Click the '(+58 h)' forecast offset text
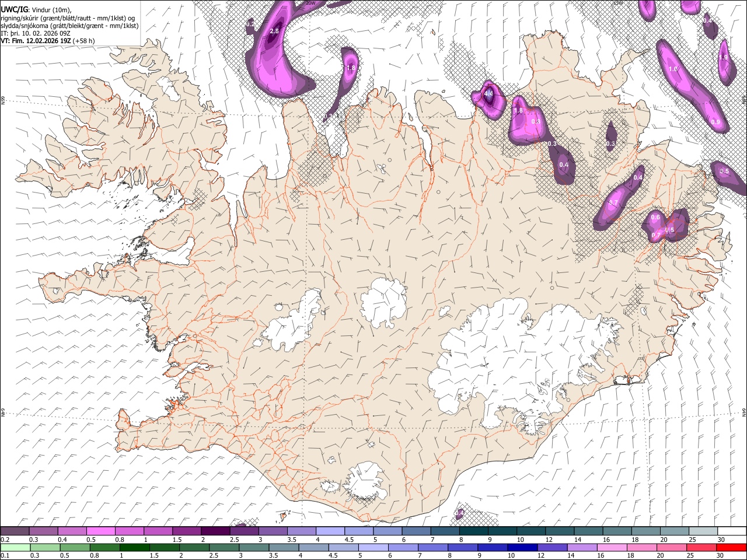The width and height of the screenshot is (747, 560). pos(84,41)
